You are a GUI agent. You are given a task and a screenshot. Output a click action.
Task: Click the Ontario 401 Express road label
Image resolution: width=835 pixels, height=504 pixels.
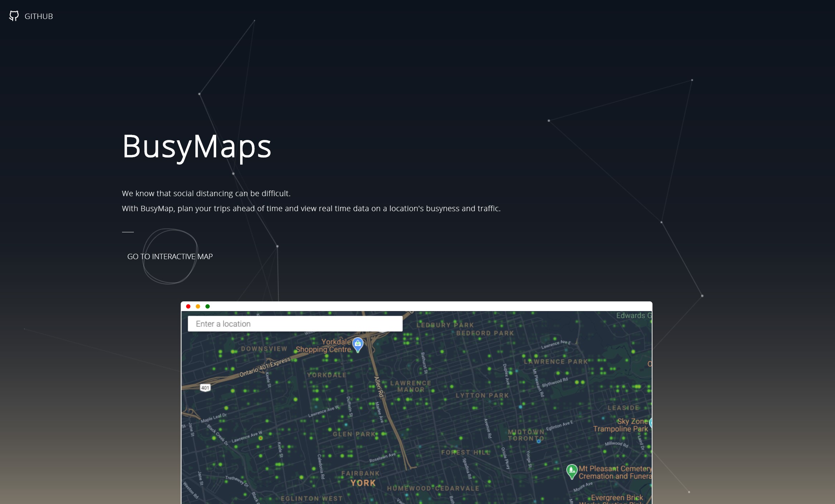[x=265, y=367]
